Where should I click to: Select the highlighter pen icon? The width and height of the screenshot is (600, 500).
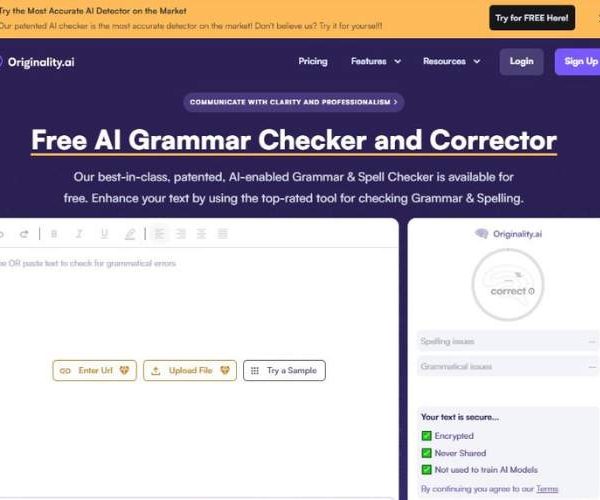point(130,234)
